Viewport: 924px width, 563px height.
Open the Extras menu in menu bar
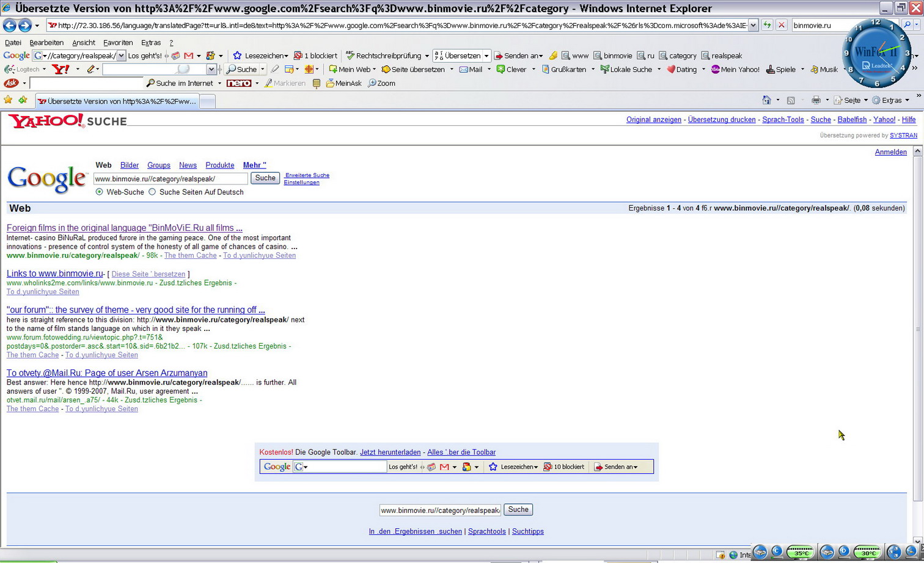pos(150,43)
